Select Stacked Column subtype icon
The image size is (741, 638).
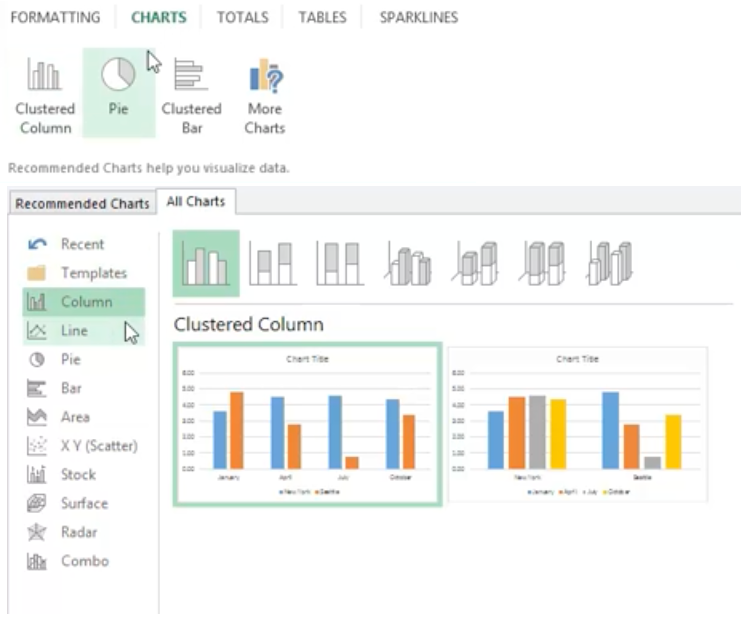tap(273, 264)
